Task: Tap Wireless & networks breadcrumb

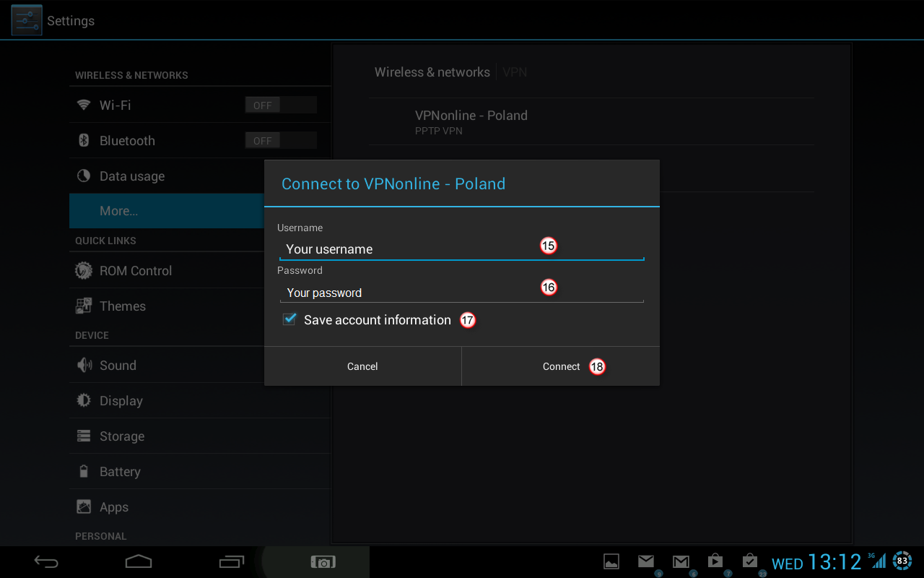Action: pyautogui.click(x=432, y=72)
